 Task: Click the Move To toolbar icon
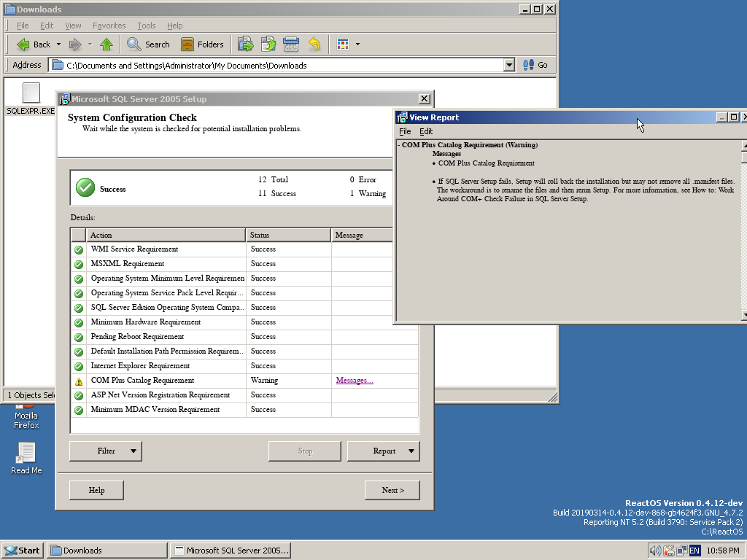pyautogui.click(x=245, y=44)
